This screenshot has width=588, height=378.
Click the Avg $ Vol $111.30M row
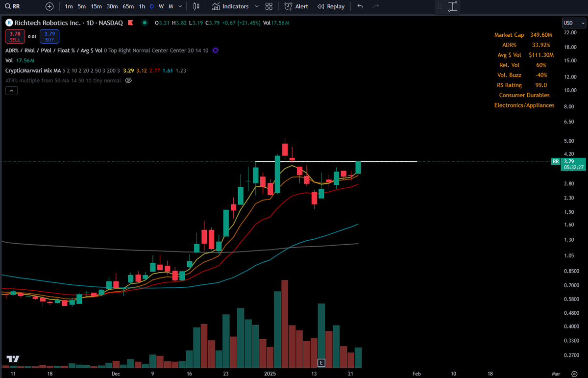(x=525, y=55)
